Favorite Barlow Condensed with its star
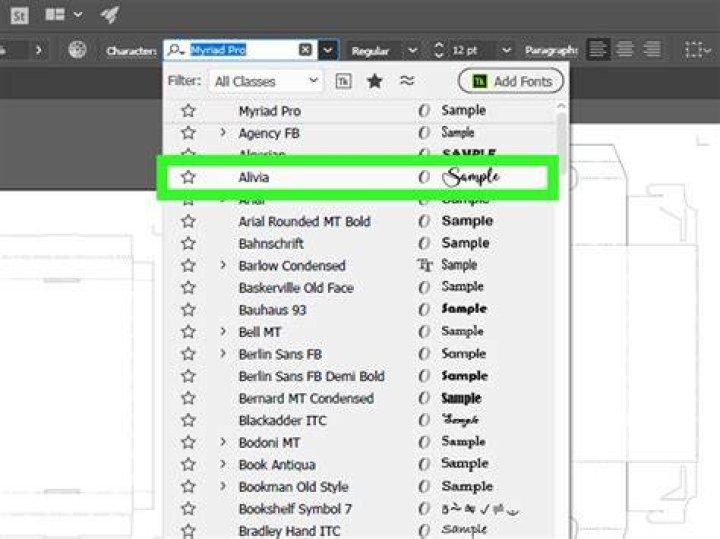The height and width of the screenshot is (539, 720). (188, 265)
